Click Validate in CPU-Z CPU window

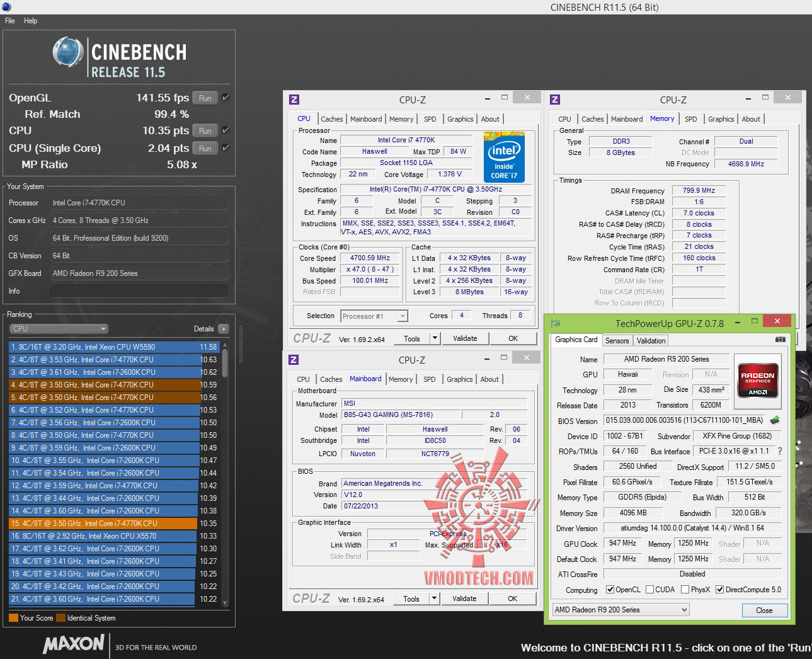pyautogui.click(x=465, y=338)
